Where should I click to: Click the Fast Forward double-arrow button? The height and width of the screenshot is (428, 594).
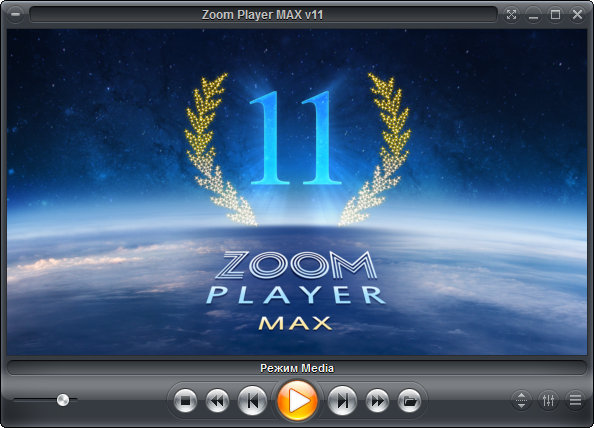pos(377,401)
